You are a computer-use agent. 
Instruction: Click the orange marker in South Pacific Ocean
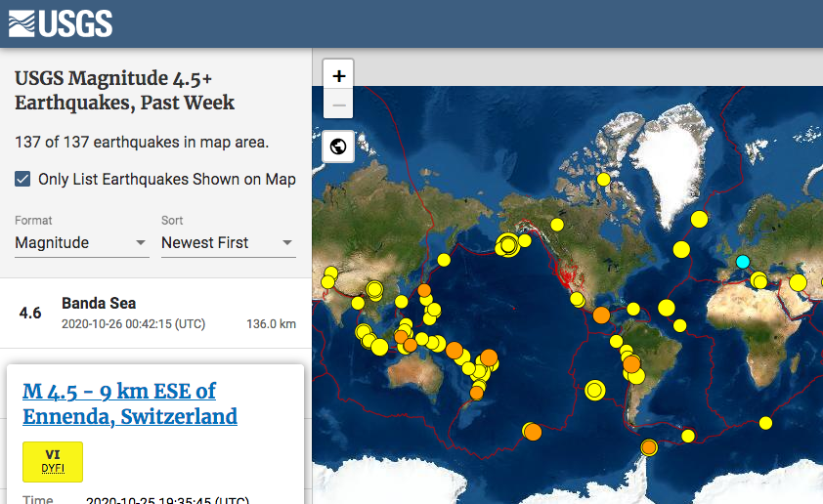533,432
